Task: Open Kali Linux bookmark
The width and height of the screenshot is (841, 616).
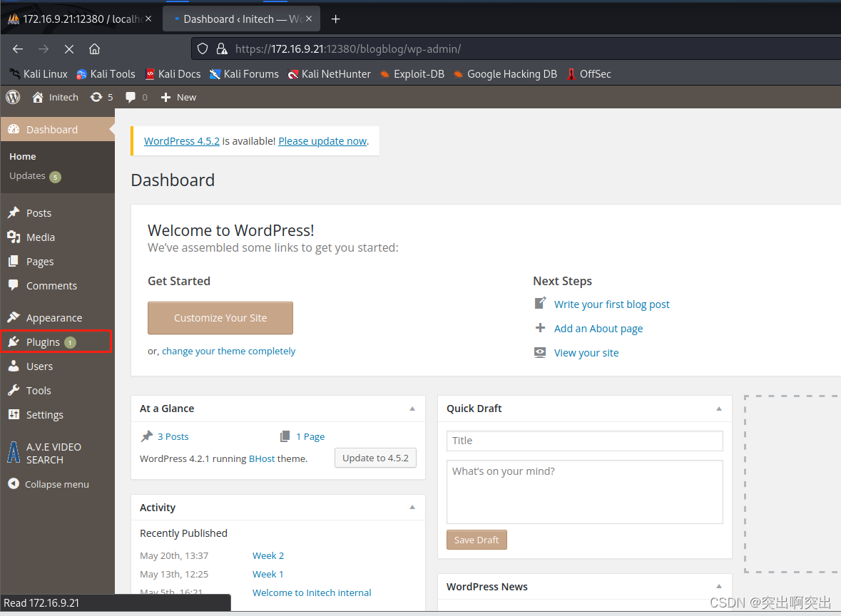Action: [39, 74]
